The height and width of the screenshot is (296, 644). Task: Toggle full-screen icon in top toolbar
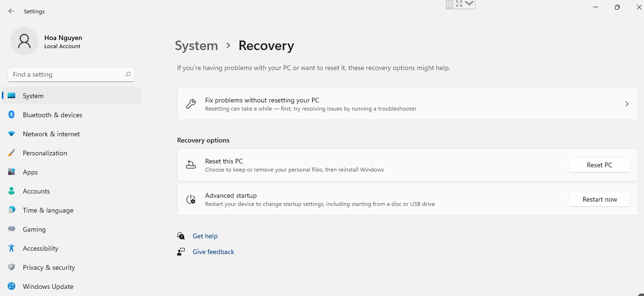click(459, 4)
